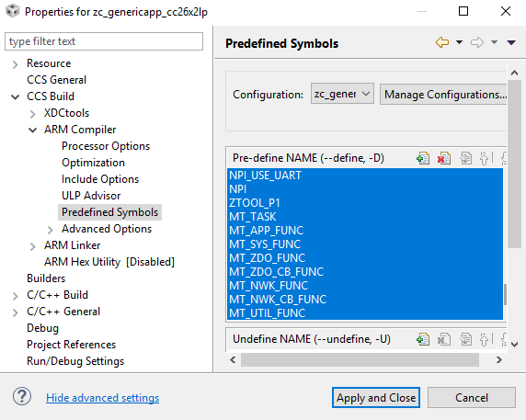Select the NPI_USE_UART symbol

365,176
